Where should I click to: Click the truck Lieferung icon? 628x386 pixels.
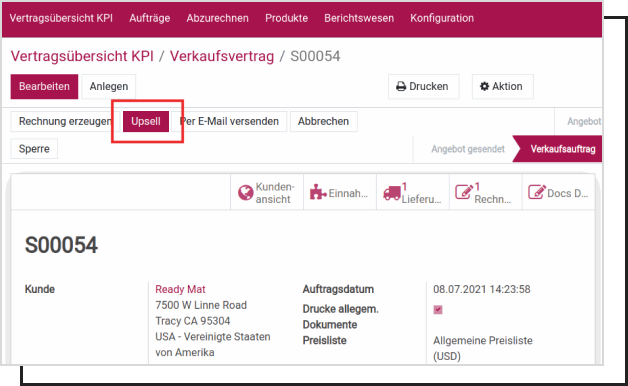392,193
